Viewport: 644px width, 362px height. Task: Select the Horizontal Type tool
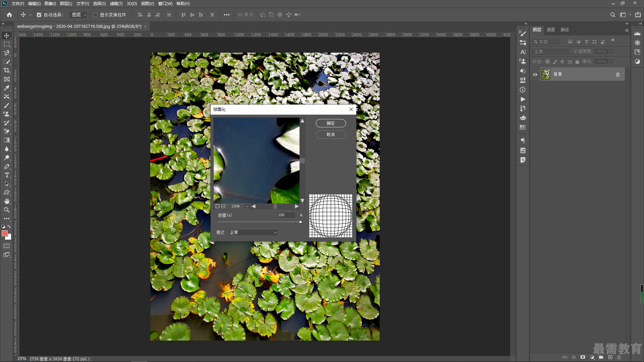7,175
